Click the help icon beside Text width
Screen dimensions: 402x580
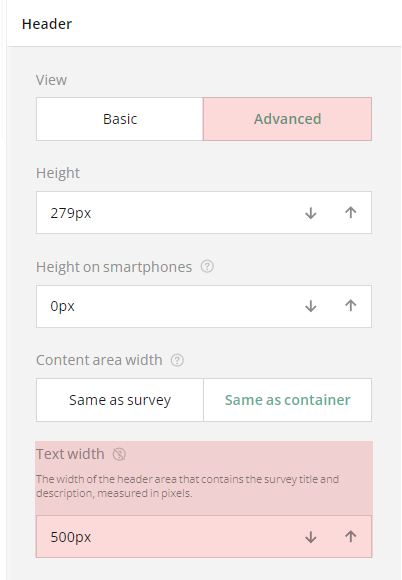click(x=119, y=454)
